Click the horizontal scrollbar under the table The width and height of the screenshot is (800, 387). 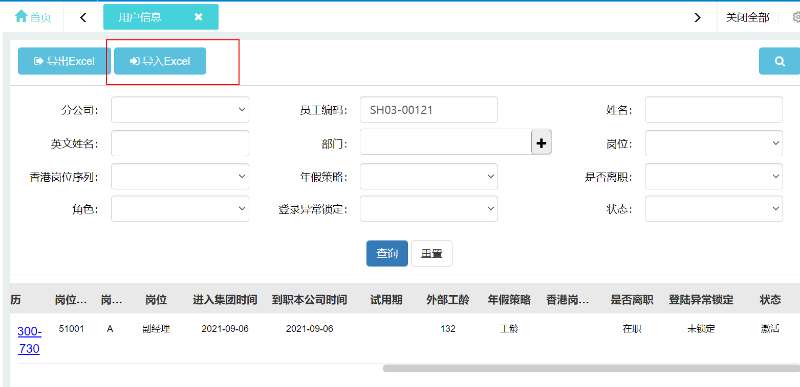tap(591, 368)
